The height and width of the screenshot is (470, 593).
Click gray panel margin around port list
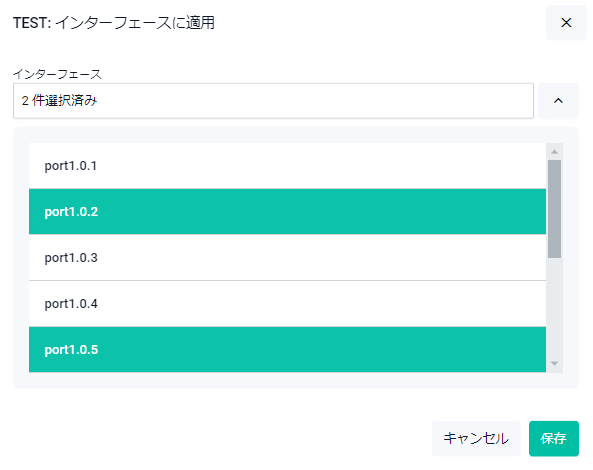pyautogui.click(x=21, y=257)
